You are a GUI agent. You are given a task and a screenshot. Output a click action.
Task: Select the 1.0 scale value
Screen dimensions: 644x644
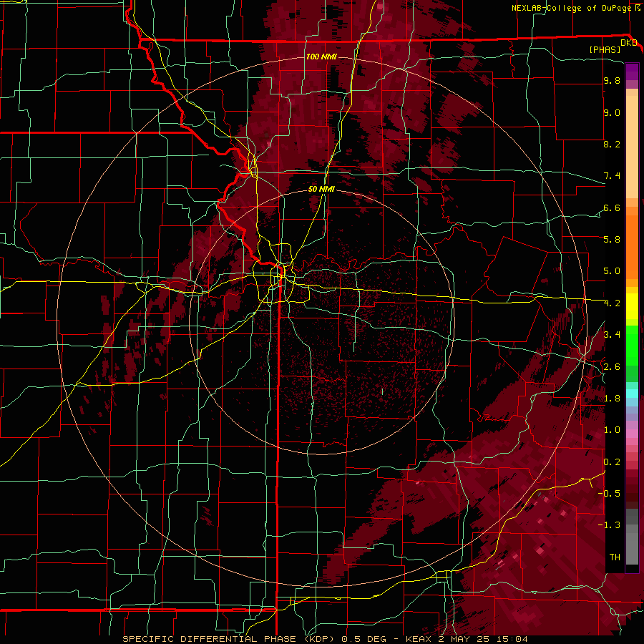[612, 430]
